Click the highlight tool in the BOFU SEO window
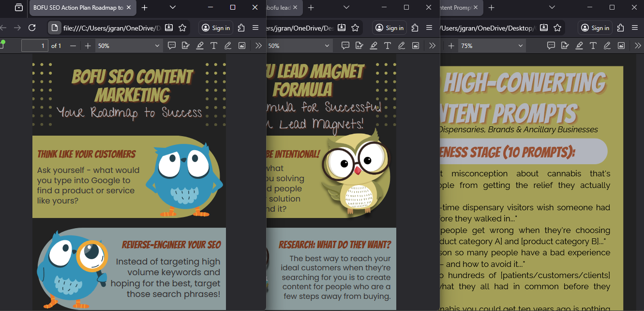 pyautogui.click(x=199, y=46)
